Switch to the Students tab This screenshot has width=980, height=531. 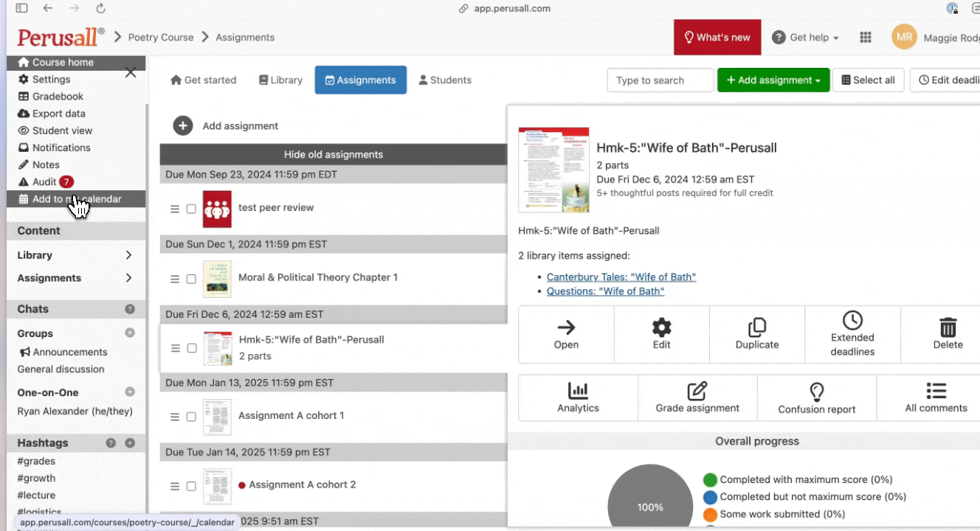445,80
